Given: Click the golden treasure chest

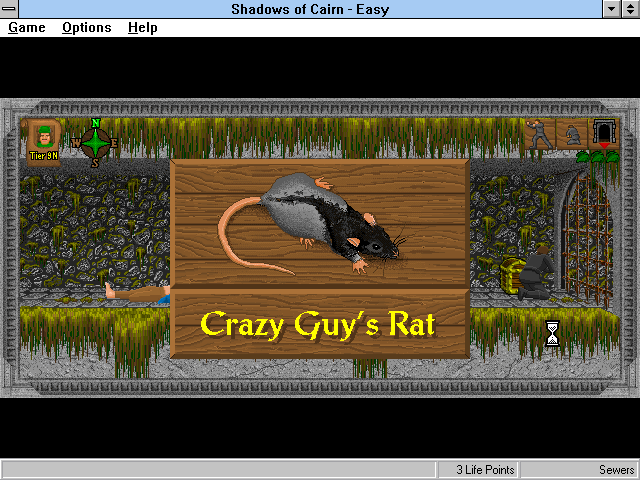Looking at the screenshot, I should [512, 276].
